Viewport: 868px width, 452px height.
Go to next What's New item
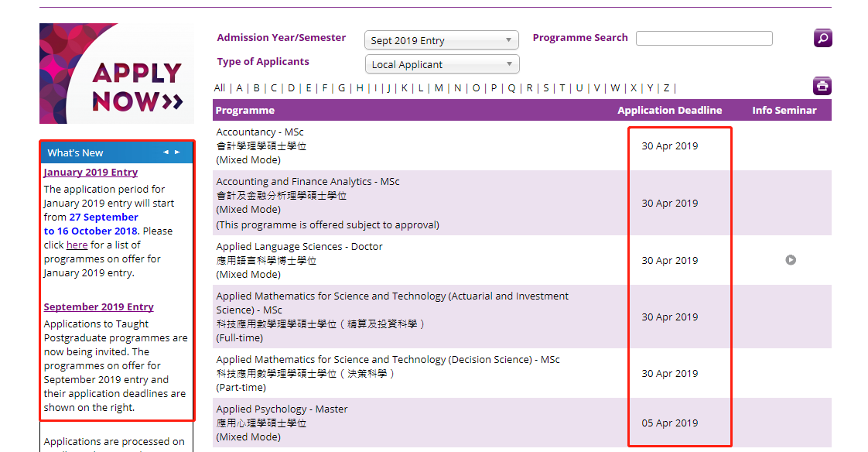pos(177,152)
